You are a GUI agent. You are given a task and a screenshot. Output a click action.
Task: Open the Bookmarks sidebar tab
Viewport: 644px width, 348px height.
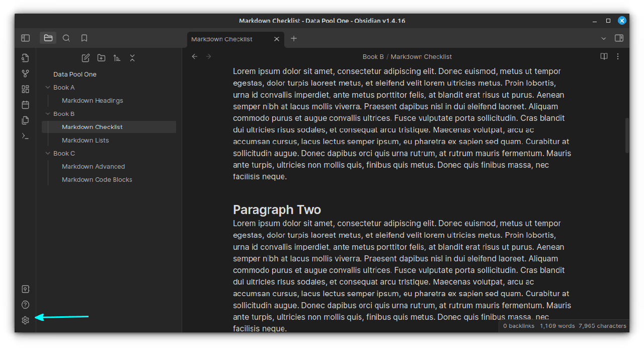point(84,38)
